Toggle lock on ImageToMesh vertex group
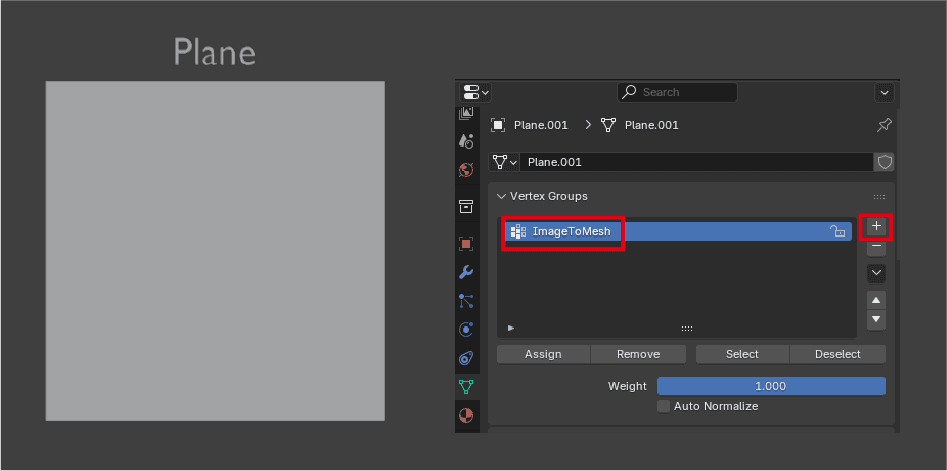Image resolution: width=947 pixels, height=471 pixels. point(838,232)
